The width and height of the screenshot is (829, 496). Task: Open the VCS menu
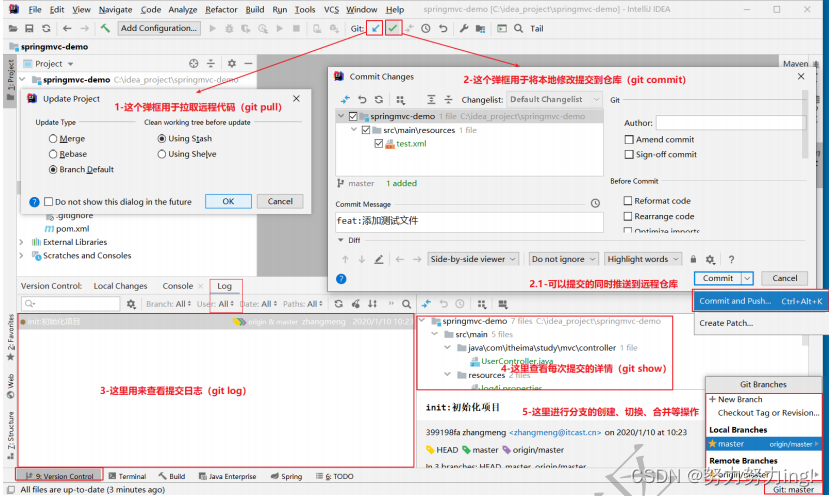(x=331, y=10)
